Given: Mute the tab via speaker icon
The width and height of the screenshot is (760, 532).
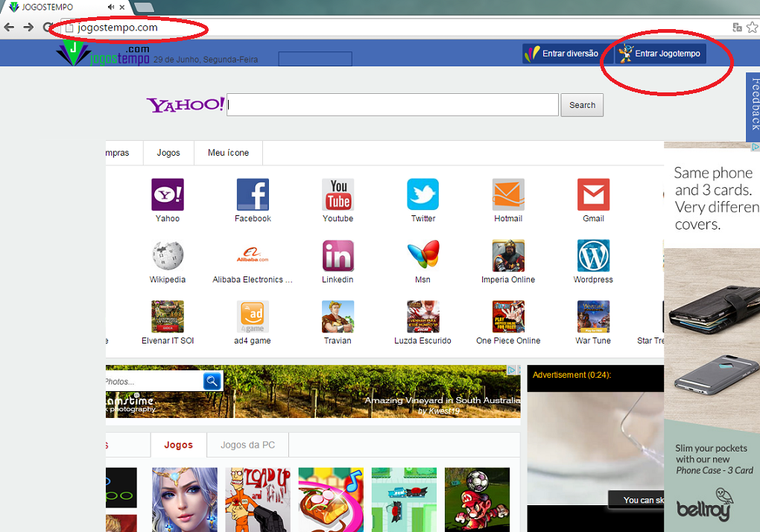Looking at the screenshot, I should tap(111, 7).
